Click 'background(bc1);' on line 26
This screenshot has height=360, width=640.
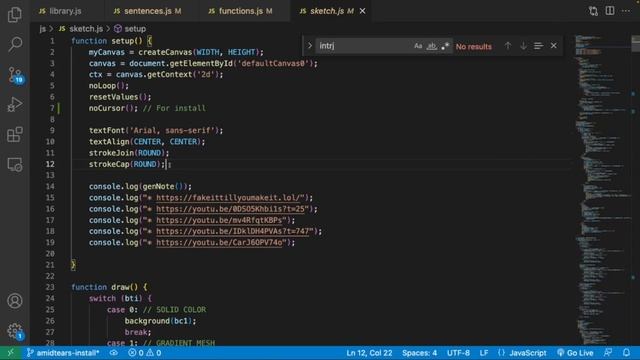(160, 321)
